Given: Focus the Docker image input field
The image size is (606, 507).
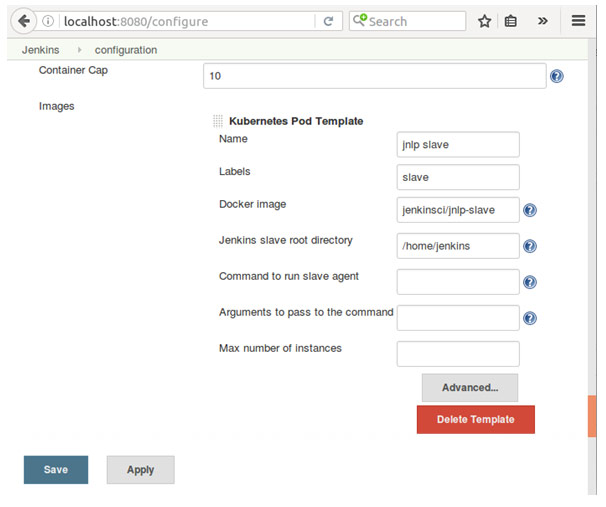Looking at the screenshot, I should tap(458, 210).
